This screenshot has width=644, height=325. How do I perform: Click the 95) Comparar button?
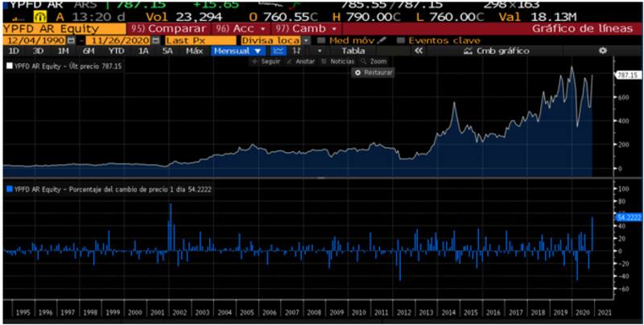(168, 28)
